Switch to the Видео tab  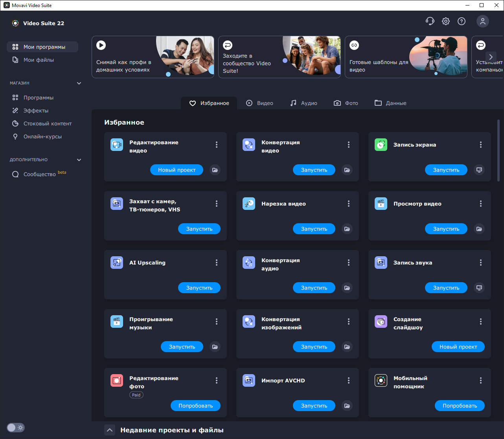[259, 103]
